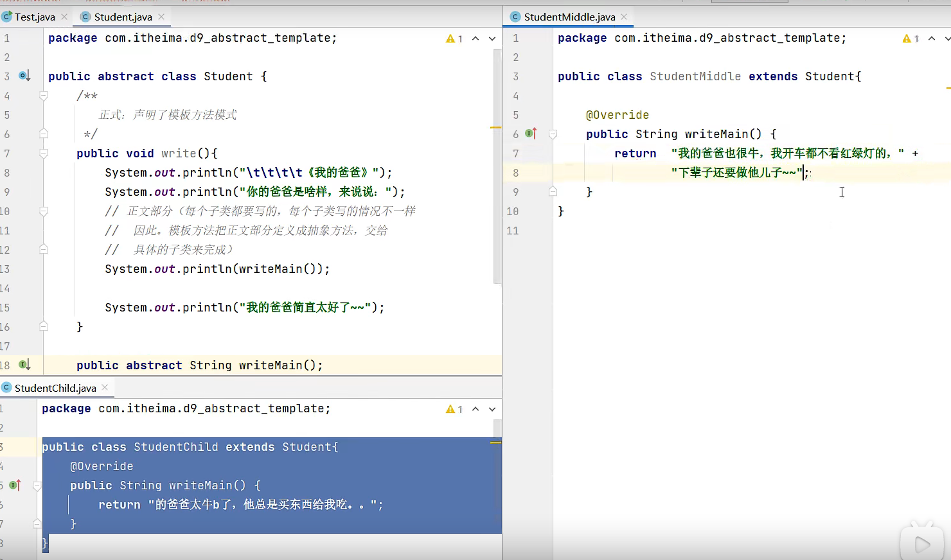Click implemented-method gutter icon beside abstract writeMain
The width and height of the screenshot is (951, 560).
click(24, 365)
